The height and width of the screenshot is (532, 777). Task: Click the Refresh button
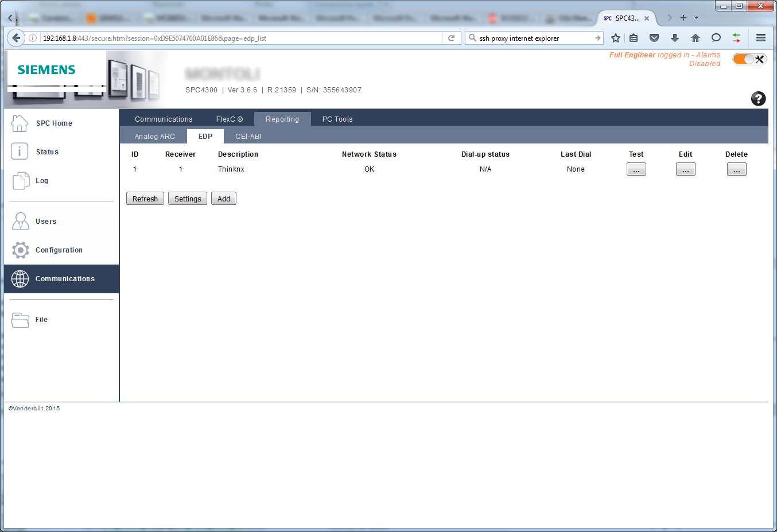click(x=145, y=199)
